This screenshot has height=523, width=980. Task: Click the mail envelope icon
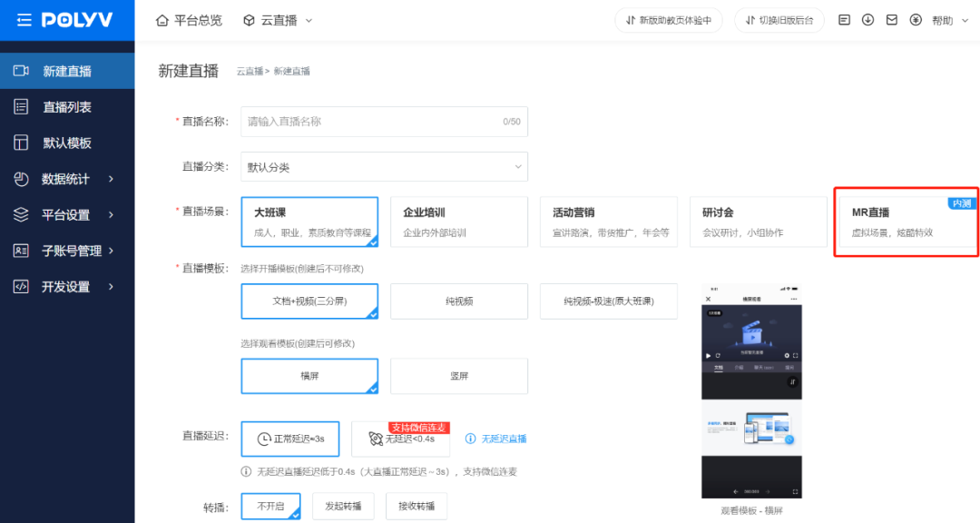coord(891,20)
